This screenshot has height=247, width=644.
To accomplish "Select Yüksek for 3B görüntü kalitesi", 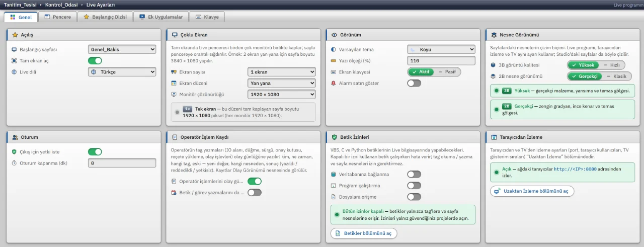I will (583, 65).
